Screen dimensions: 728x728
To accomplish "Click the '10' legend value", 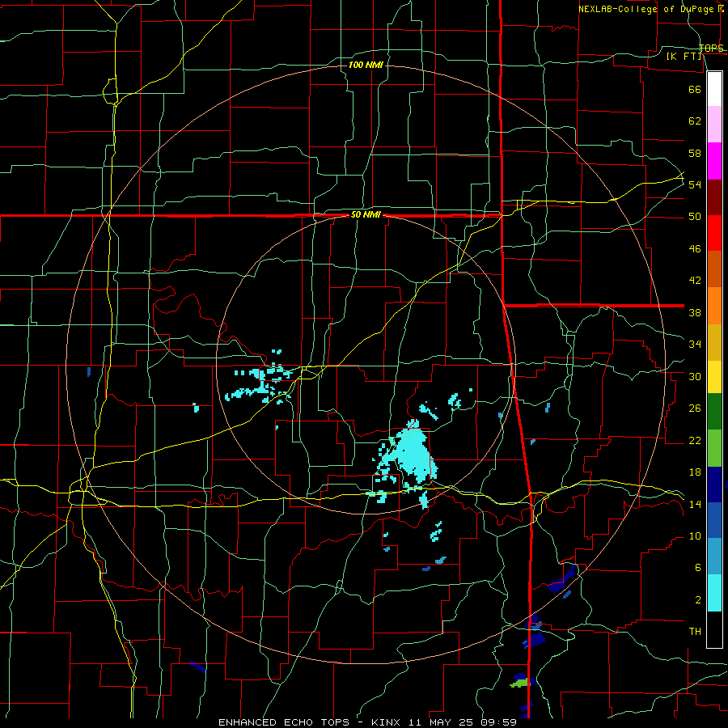I will pyautogui.click(x=695, y=536).
